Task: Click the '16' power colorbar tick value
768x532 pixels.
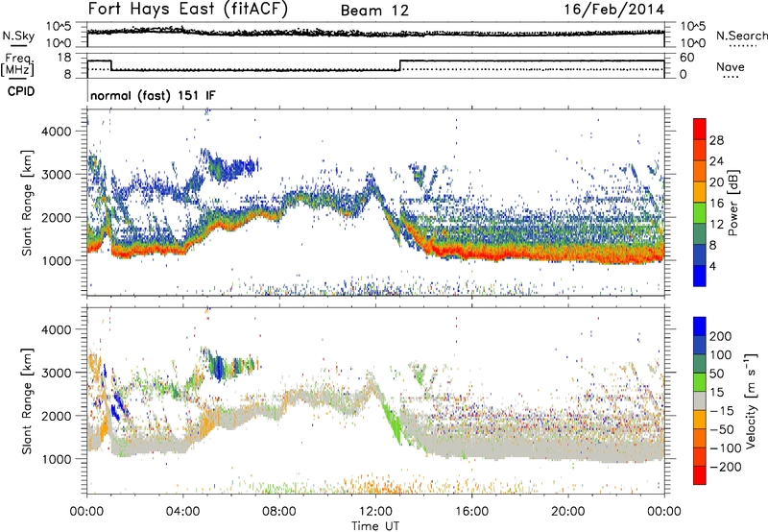Action: point(716,204)
